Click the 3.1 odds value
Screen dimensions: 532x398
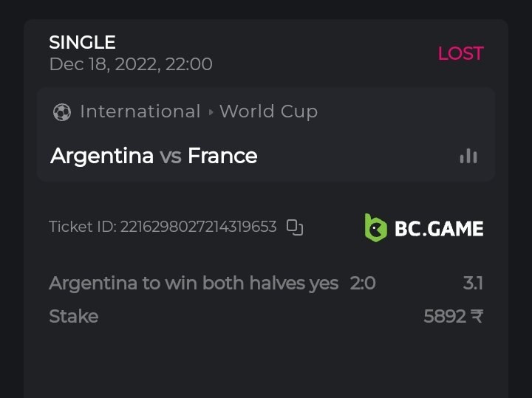tap(473, 283)
